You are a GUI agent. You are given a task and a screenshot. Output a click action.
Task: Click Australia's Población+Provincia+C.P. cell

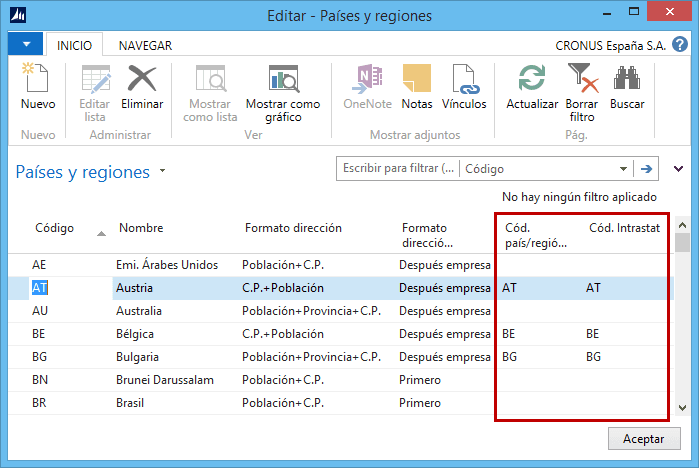tap(311, 311)
